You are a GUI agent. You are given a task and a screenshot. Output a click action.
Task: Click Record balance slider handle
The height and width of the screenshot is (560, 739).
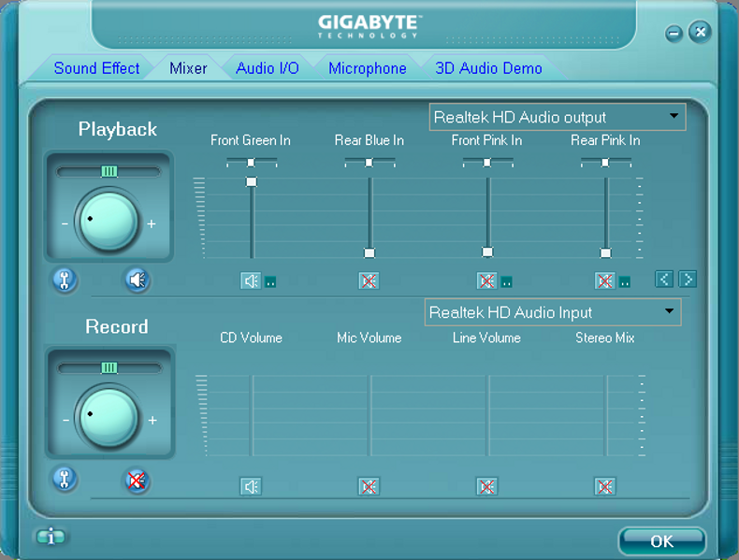click(x=109, y=367)
